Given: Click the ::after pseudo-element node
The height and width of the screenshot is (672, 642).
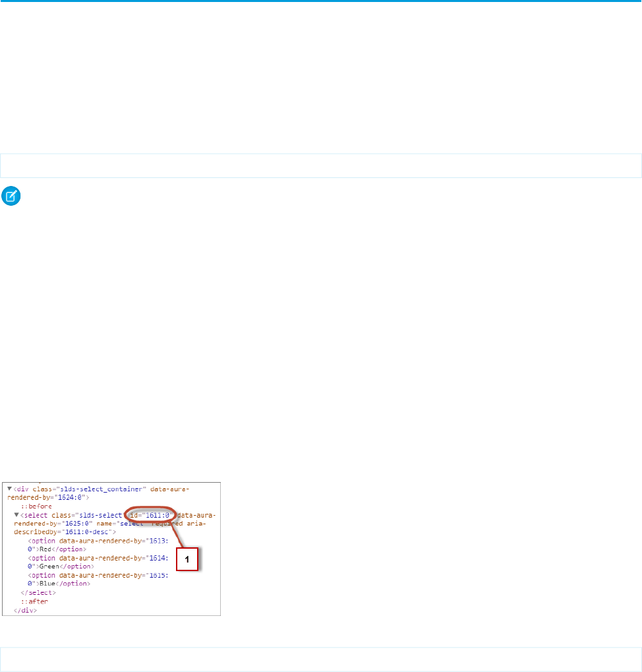Looking at the screenshot, I should (x=35, y=601).
